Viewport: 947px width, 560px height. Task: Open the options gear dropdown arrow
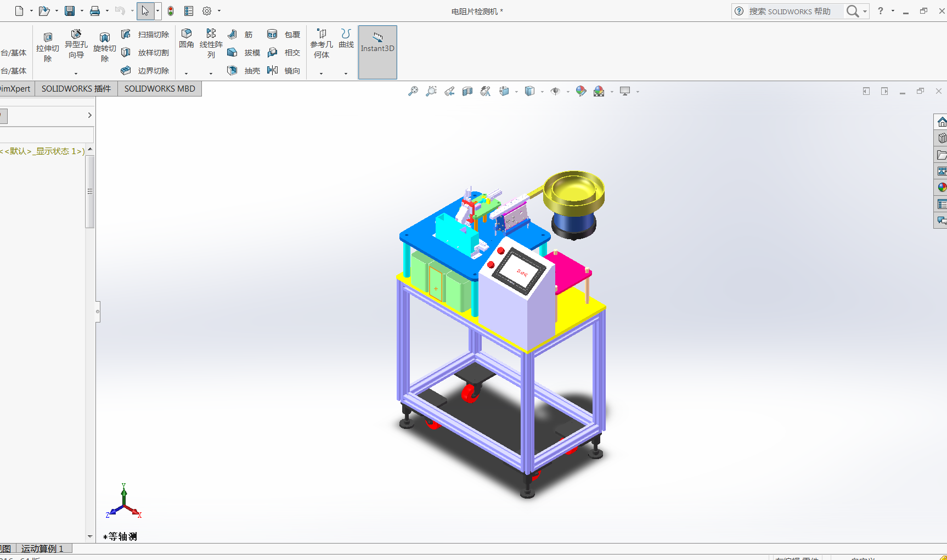219,11
